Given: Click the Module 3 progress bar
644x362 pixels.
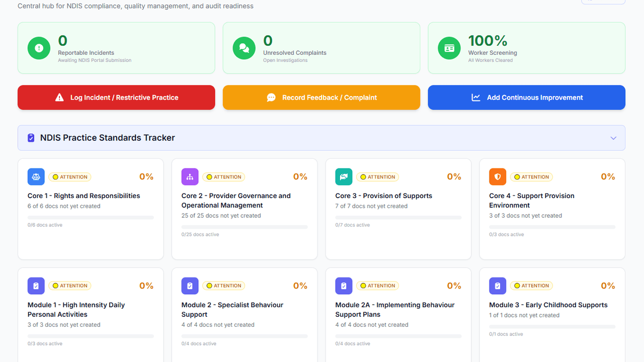Looking at the screenshot, I should click(x=552, y=327).
